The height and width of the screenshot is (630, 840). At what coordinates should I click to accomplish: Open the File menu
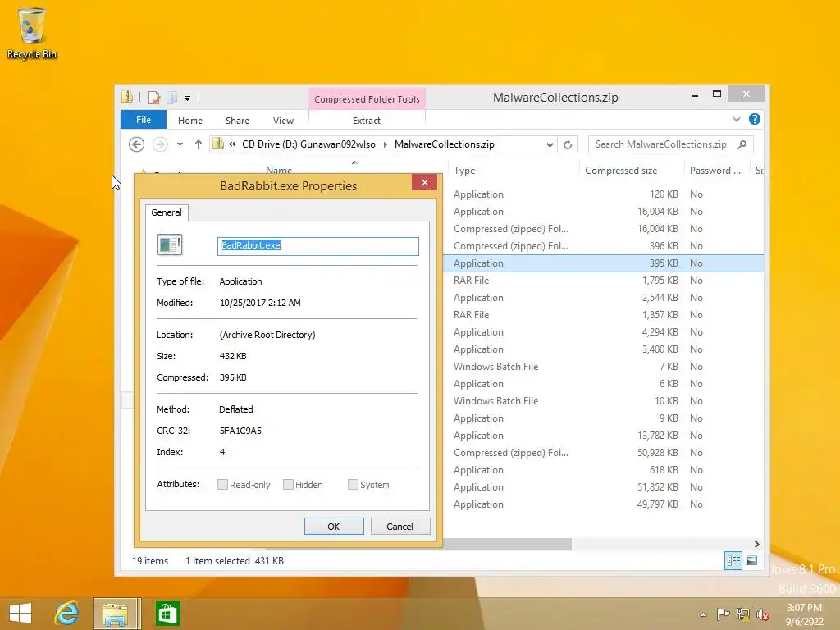coord(143,120)
